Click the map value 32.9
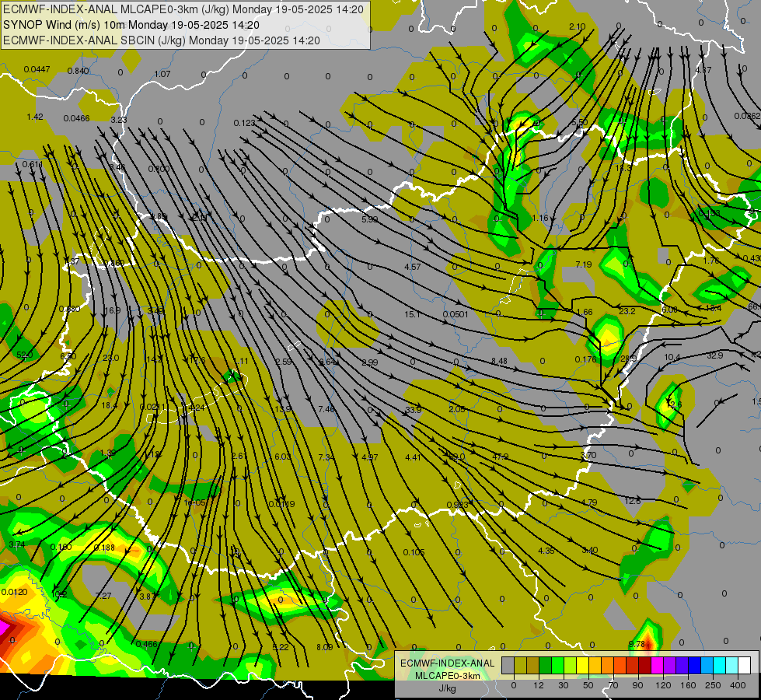Screen dimensions: 761x700 pos(714,355)
